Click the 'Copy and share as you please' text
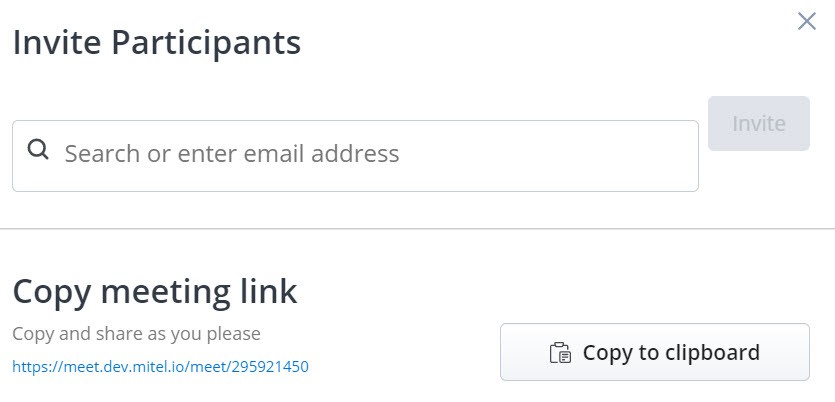 136,333
